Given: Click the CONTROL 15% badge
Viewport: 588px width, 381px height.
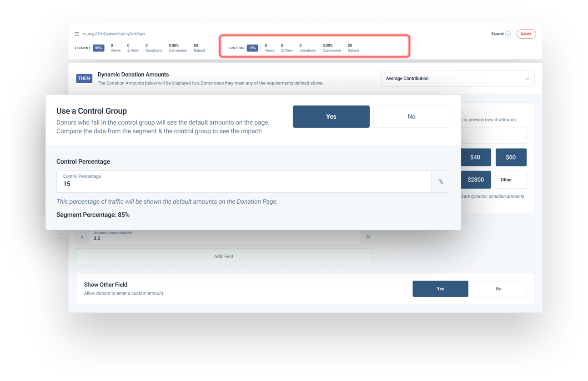Looking at the screenshot, I should [x=252, y=48].
